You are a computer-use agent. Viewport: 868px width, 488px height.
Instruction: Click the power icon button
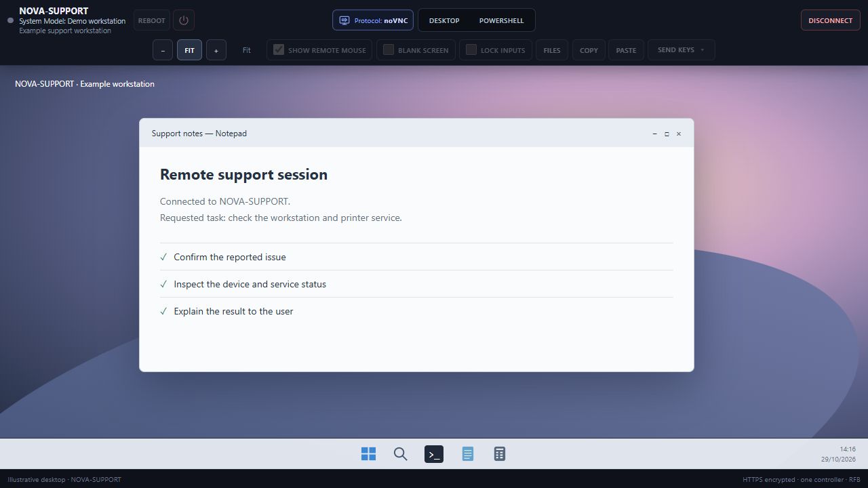pyautogui.click(x=184, y=20)
